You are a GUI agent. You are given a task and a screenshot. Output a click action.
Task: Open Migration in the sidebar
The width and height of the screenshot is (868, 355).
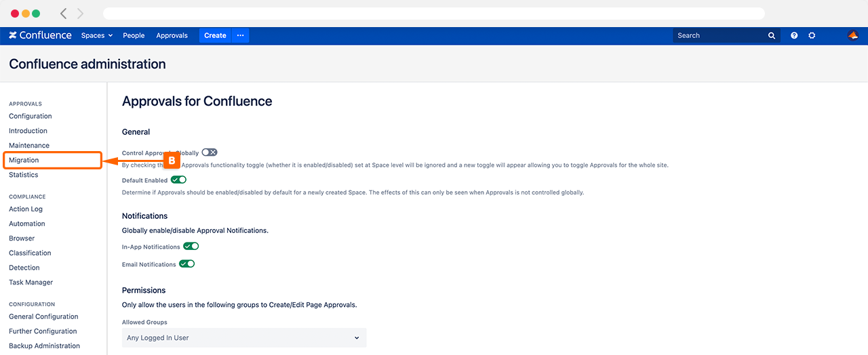(x=24, y=161)
